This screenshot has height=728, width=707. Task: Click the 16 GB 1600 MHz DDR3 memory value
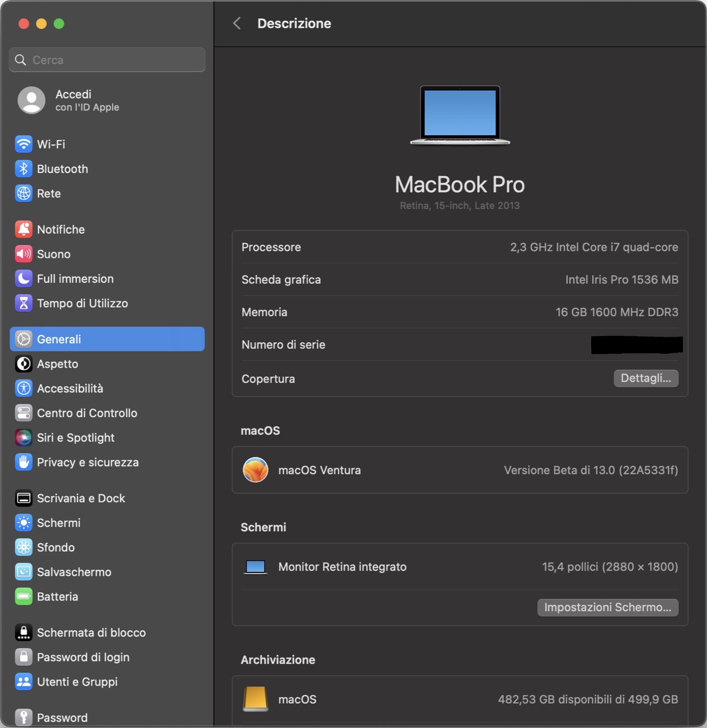click(617, 312)
